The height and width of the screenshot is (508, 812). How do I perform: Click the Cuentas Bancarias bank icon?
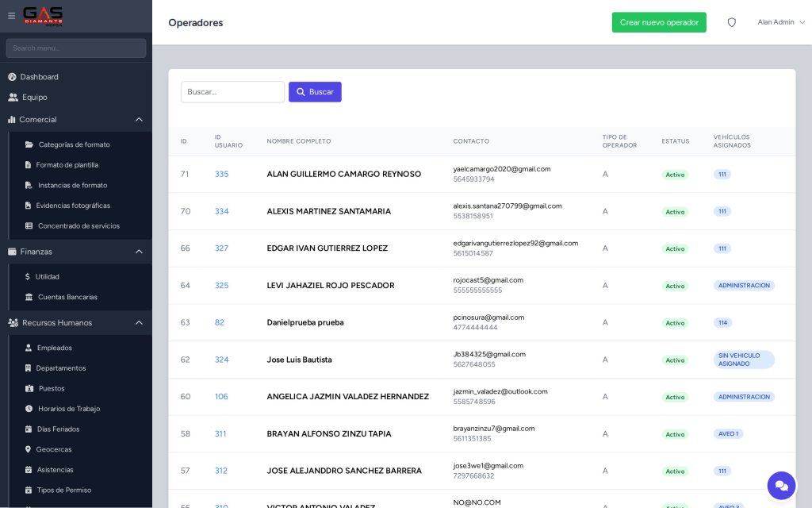point(29,297)
